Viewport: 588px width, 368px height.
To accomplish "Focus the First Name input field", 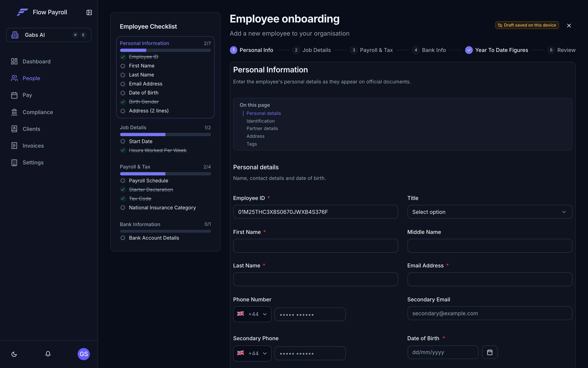I will [x=315, y=246].
